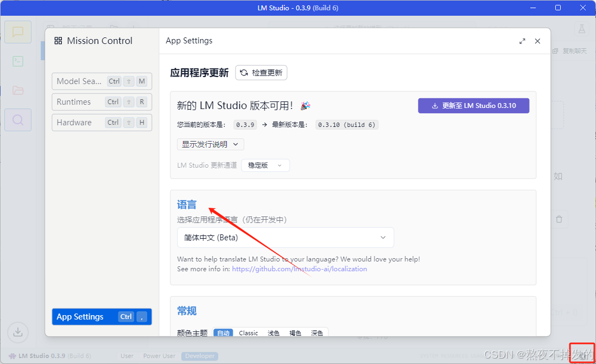Image resolution: width=596 pixels, height=364 pixels.
Task: Click the 0.3.9 current version value
Action: (245, 125)
